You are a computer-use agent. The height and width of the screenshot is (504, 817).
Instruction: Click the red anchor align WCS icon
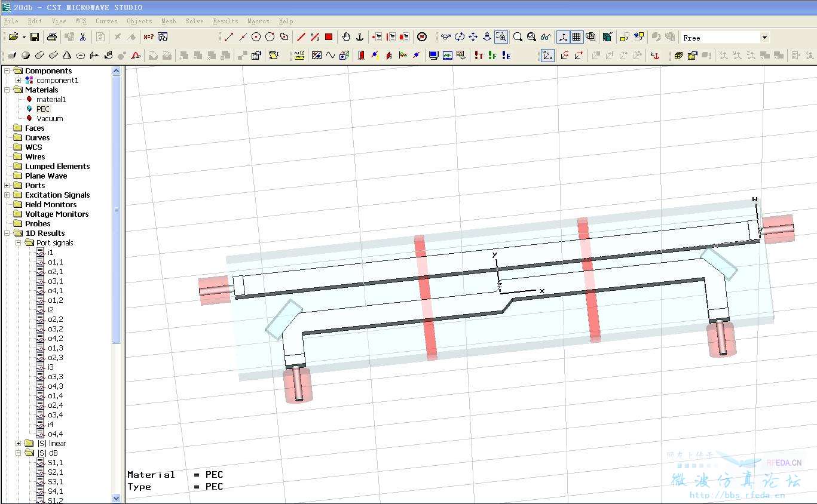point(655,56)
